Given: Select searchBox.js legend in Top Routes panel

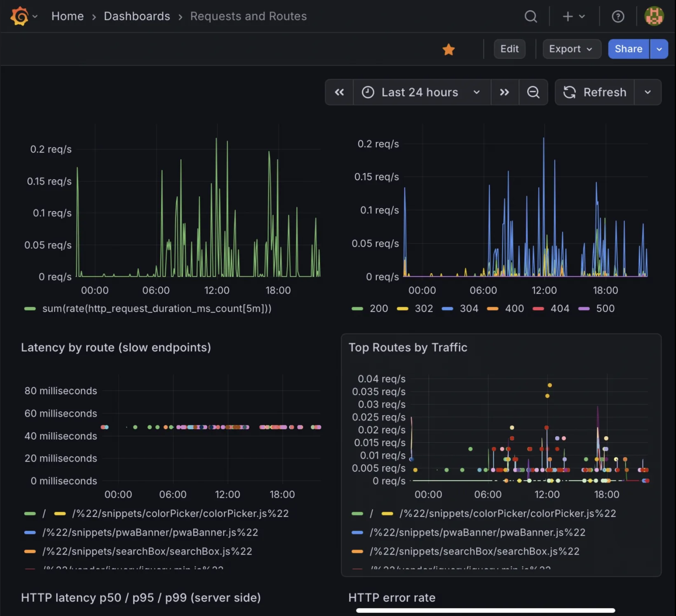Looking at the screenshot, I should point(474,551).
